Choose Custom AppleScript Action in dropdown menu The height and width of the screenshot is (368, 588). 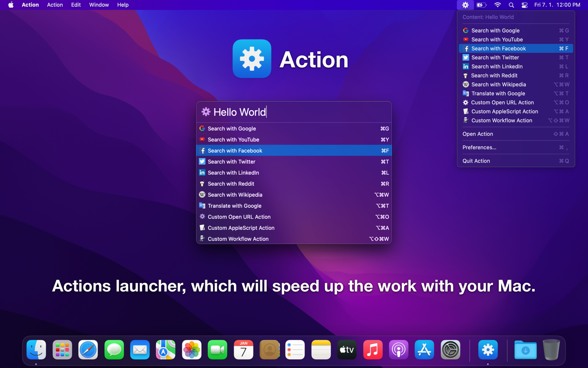[516, 112]
